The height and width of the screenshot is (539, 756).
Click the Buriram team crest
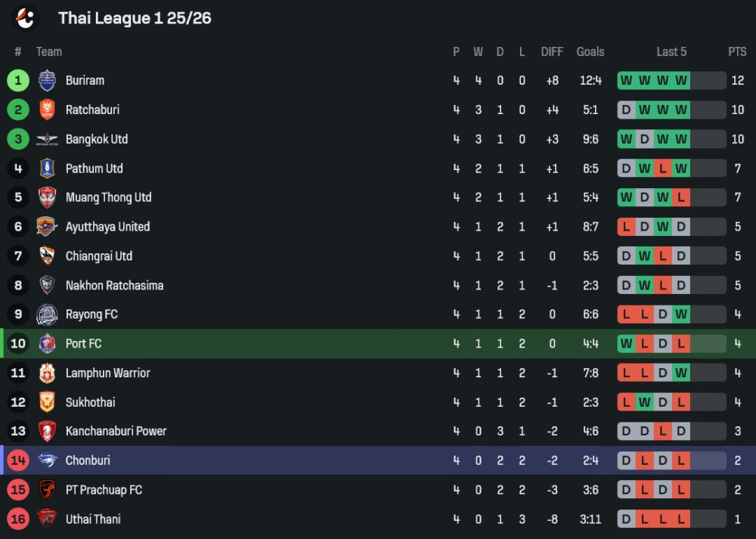coord(47,80)
